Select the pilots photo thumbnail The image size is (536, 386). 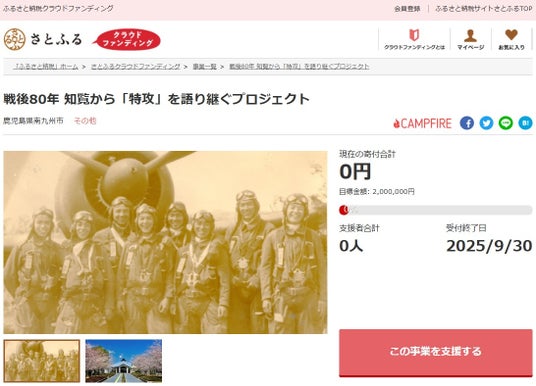pyautogui.click(x=42, y=361)
